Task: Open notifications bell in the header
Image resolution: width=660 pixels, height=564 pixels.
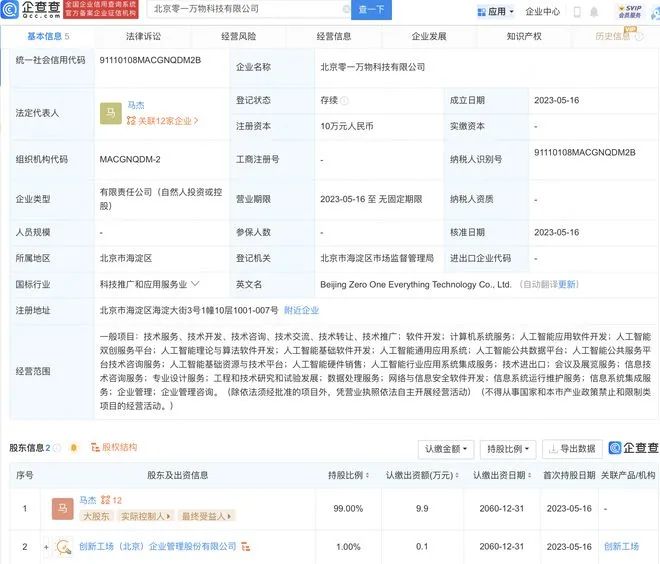Action: pos(594,12)
